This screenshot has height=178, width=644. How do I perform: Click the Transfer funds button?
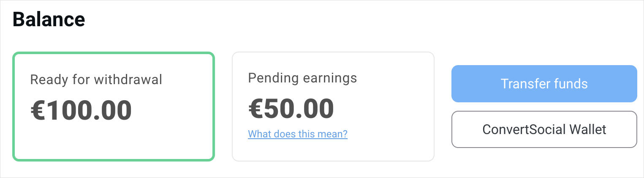pyautogui.click(x=544, y=84)
